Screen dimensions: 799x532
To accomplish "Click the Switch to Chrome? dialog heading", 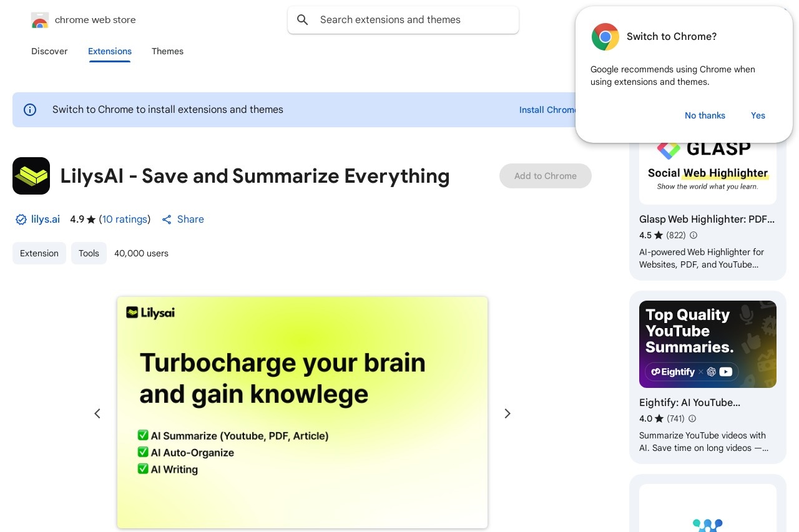I will 672,37.
